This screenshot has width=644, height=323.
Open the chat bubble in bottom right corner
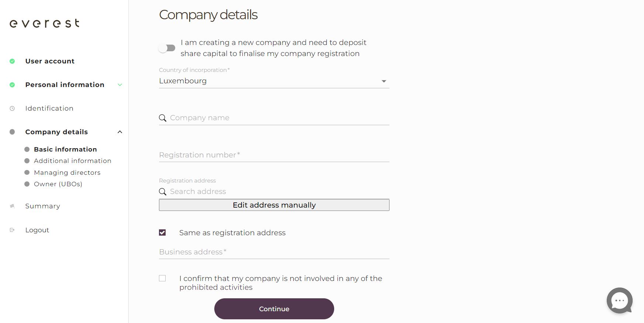620,301
